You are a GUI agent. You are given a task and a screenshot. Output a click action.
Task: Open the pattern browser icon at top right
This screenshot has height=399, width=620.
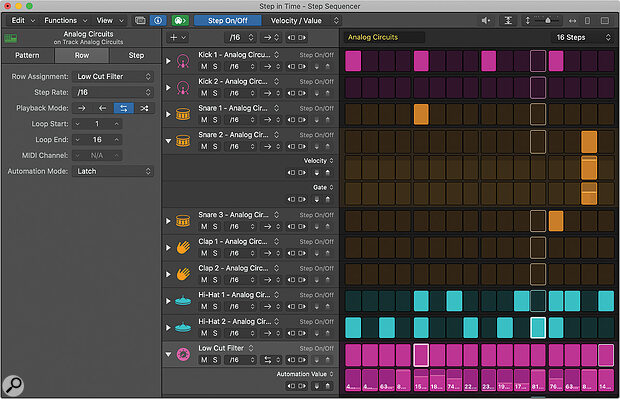605,21
